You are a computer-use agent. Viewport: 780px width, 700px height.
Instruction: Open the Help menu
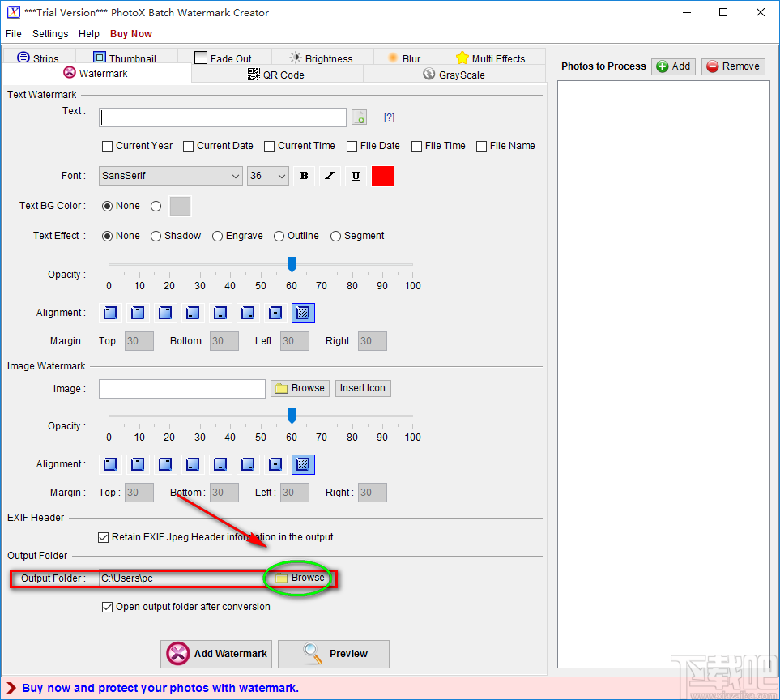[x=89, y=34]
